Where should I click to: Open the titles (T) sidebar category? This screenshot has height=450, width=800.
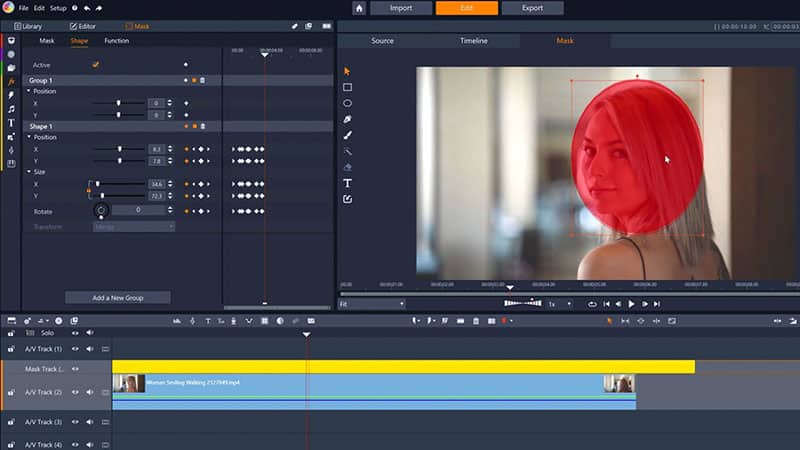[11, 123]
